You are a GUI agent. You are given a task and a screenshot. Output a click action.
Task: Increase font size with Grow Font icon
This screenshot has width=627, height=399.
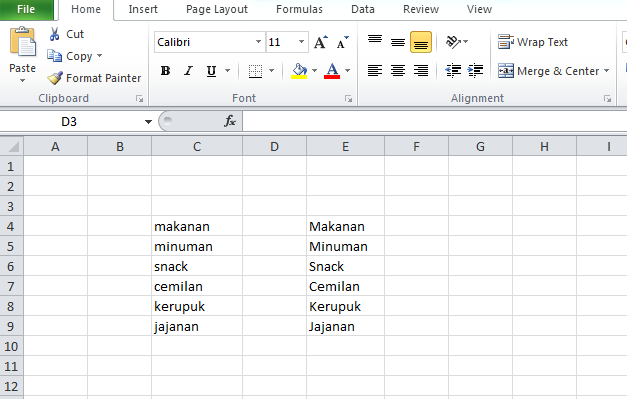point(320,42)
